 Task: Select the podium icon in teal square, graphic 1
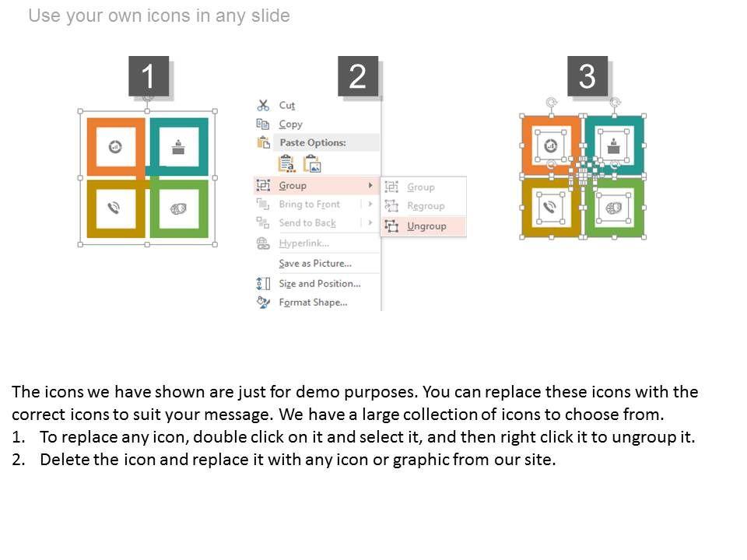(x=179, y=147)
